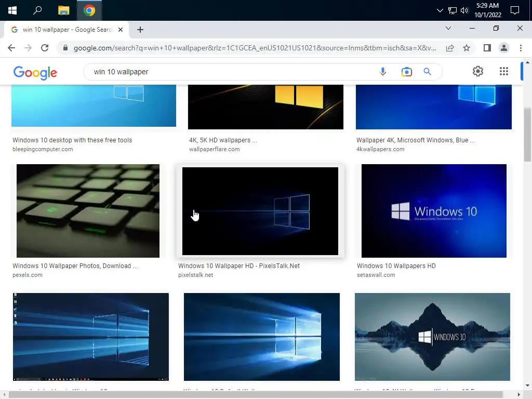Screen dimensions: 532x399
Task: Open the volume speaker tray icon
Action: (464, 10)
